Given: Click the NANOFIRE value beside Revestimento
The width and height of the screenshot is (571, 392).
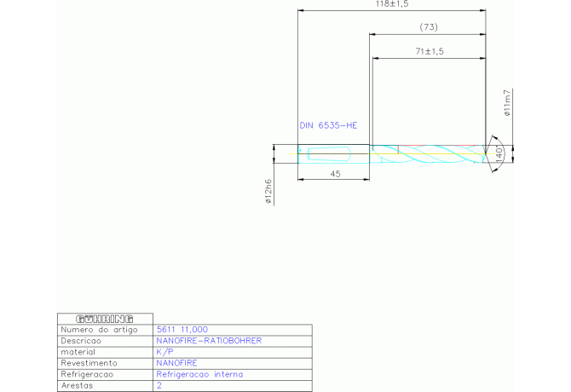Looking at the screenshot, I should tap(176, 362).
